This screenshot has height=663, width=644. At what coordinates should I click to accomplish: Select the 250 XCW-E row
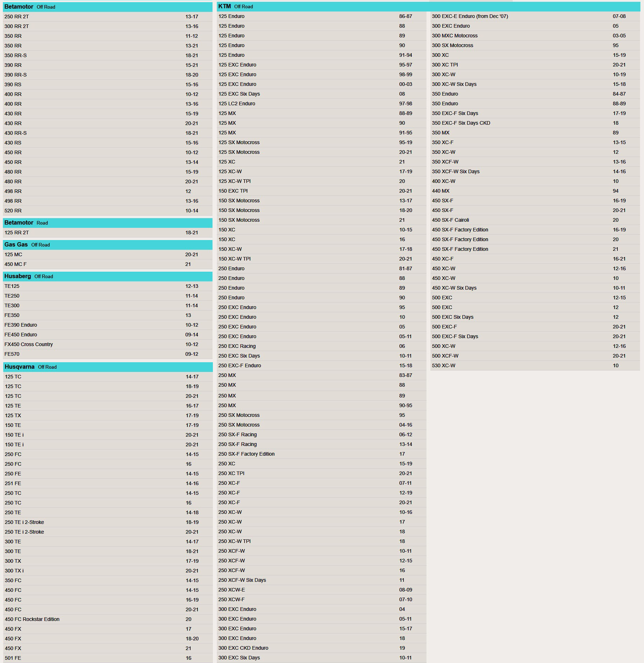[321, 590]
